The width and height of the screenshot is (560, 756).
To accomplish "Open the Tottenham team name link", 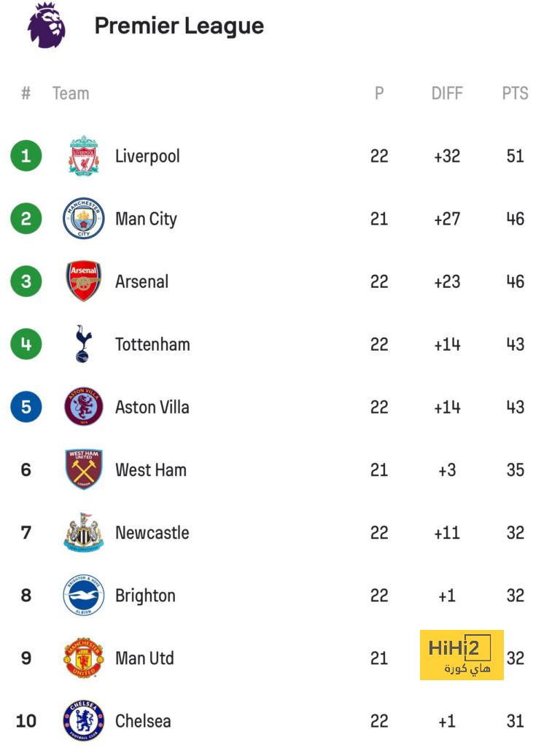I will point(152,344).
